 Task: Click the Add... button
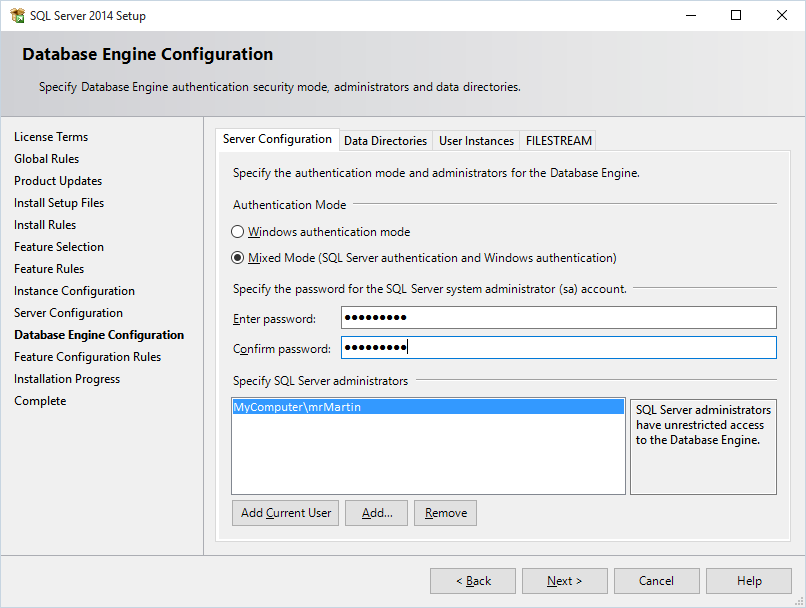tap(376, 513)
